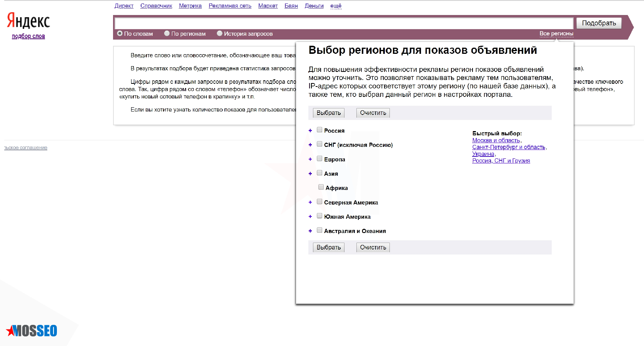Expand Северная Америка region list
The image size is (644, 346).
click(x=310, y=202)
